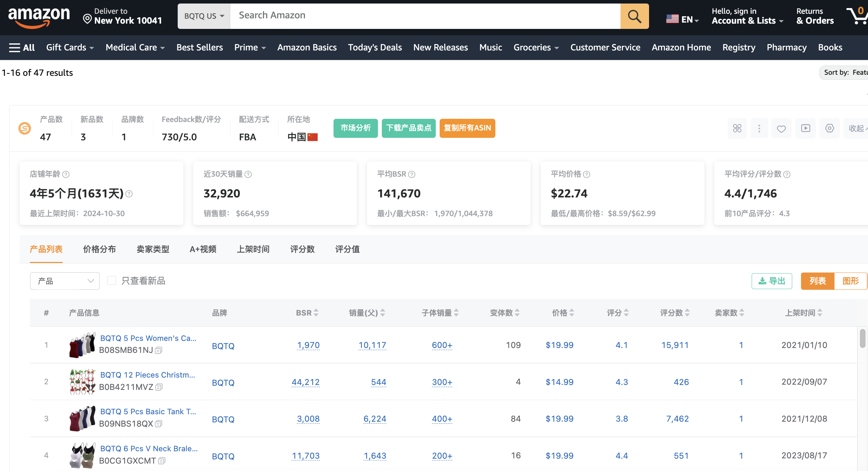Click help icon next to 平均价格
This screenshot has height=471, width=868.
pyautogui.click(x=587, y=175)
